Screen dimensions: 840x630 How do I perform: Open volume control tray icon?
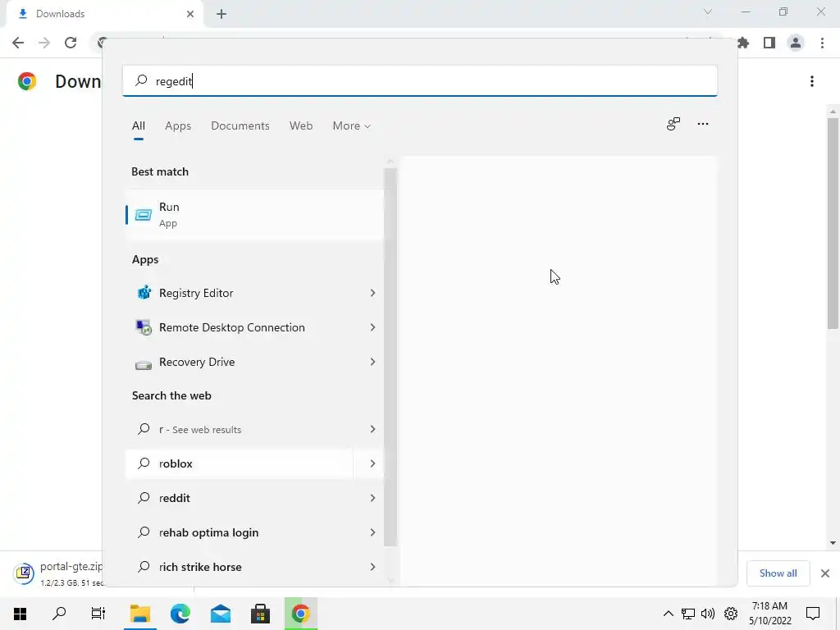point(708,614)
